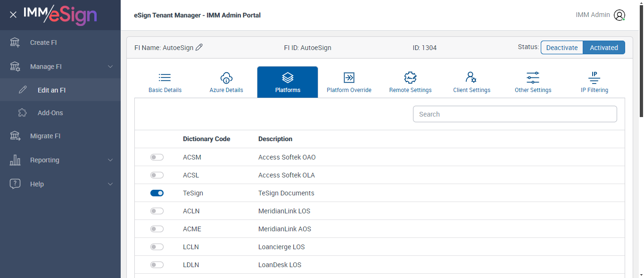Expand the Reporting menu chevron
The height and width of the screenshot is (278, 644).
click(x=110, y=160)
